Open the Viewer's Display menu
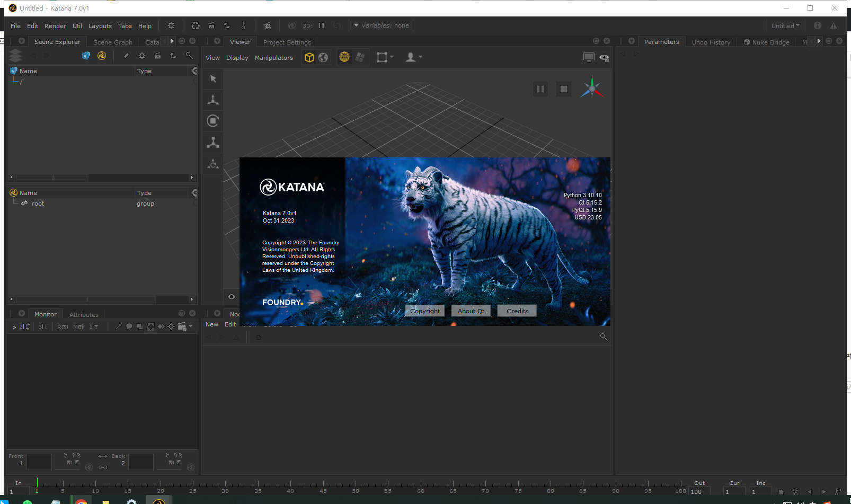The width and height of the screenshot is (851, 504). [x=237, y=58]
